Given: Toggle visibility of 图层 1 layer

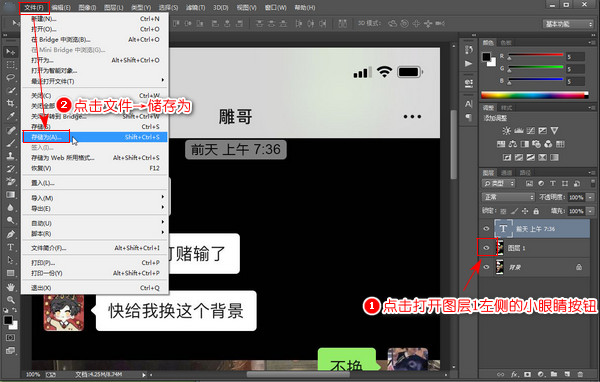Looking at the screenshot, I should tap(486, 248).
